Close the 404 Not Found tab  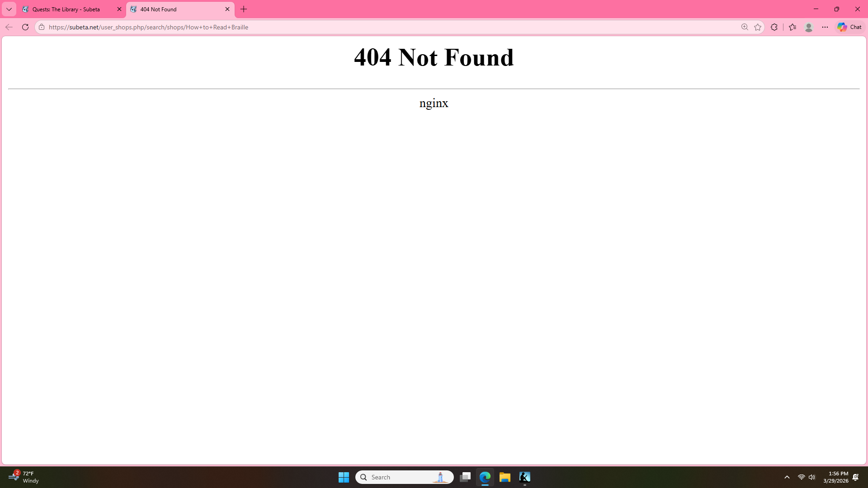227,9
